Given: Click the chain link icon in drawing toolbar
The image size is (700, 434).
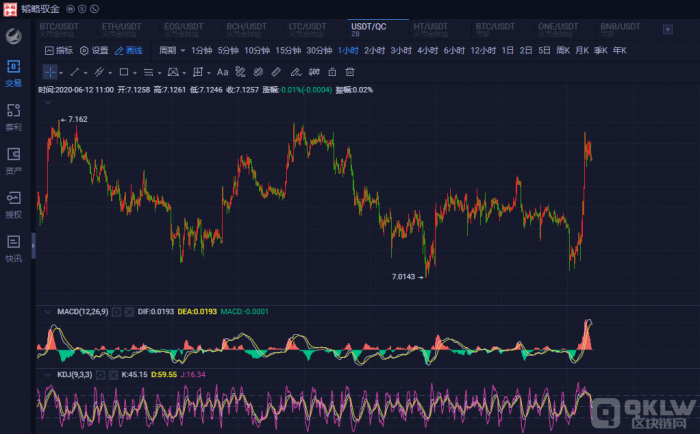Looking at the screenshot, I should (x=258, y=72).
